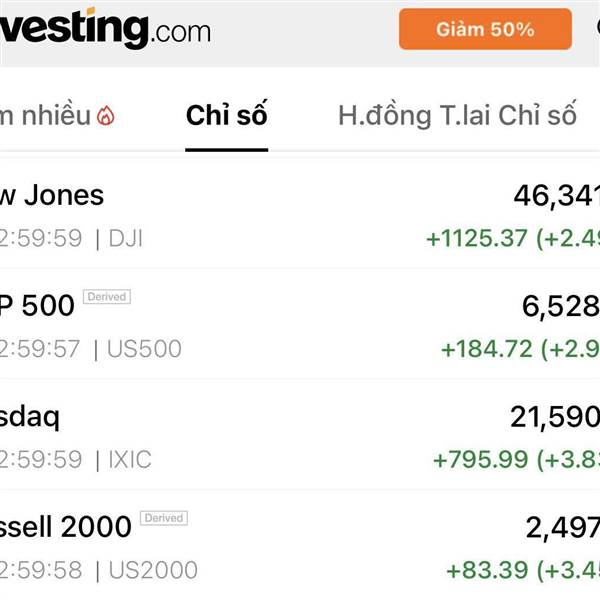Image resolution: width=600 pixels, height=600 pixels.
Task: Click the Nasdaq index name
Action: pyautogui.click(x=30, y=416)
